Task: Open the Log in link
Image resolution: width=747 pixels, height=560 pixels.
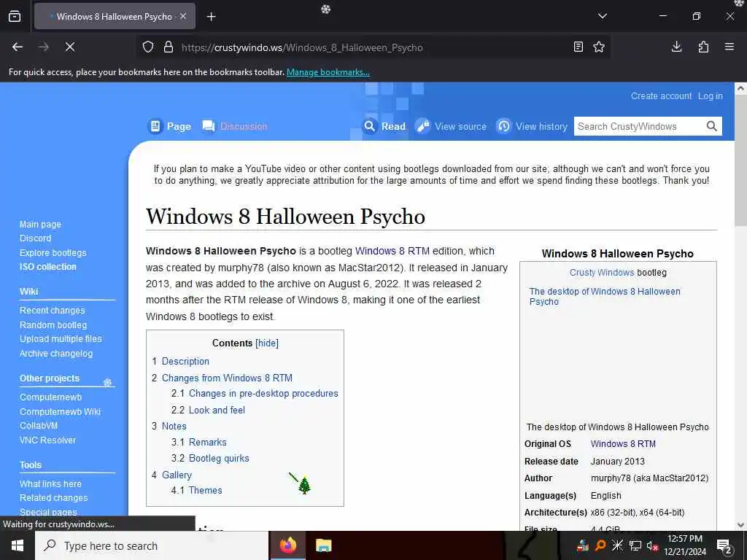Action: 710,96
